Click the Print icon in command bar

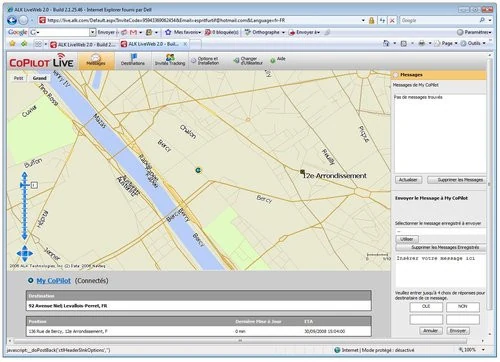point(421,43)
